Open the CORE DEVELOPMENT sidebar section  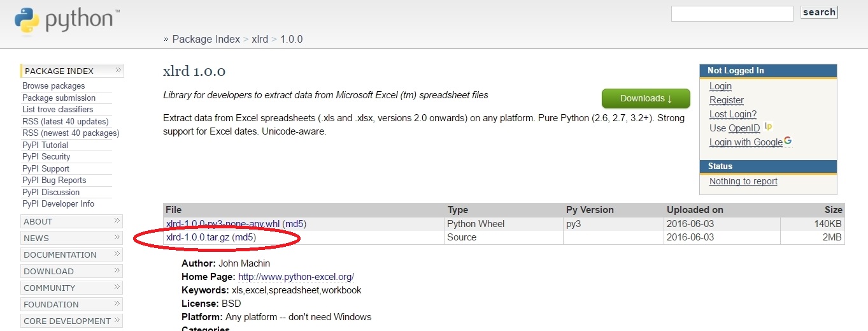72,321
